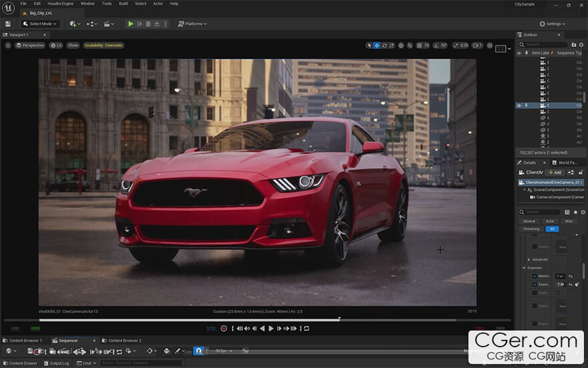Image resolution: width=588 pixels, height=368 pixels.
Task: Open the add-content cube dropdown in toolbar
Action: pyautogui.click(x=75, y=23)
